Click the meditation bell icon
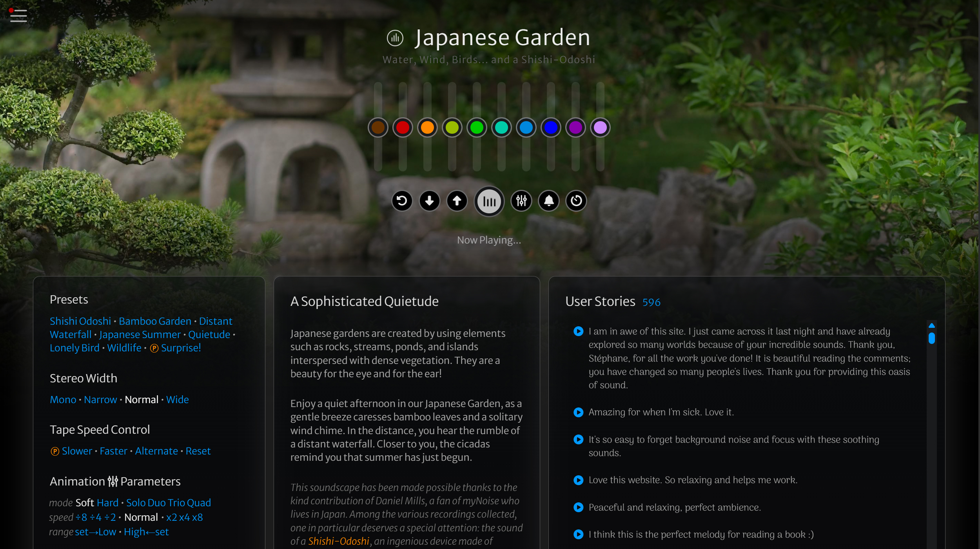Viewport: 980px width, 549px height. [548, 201]
